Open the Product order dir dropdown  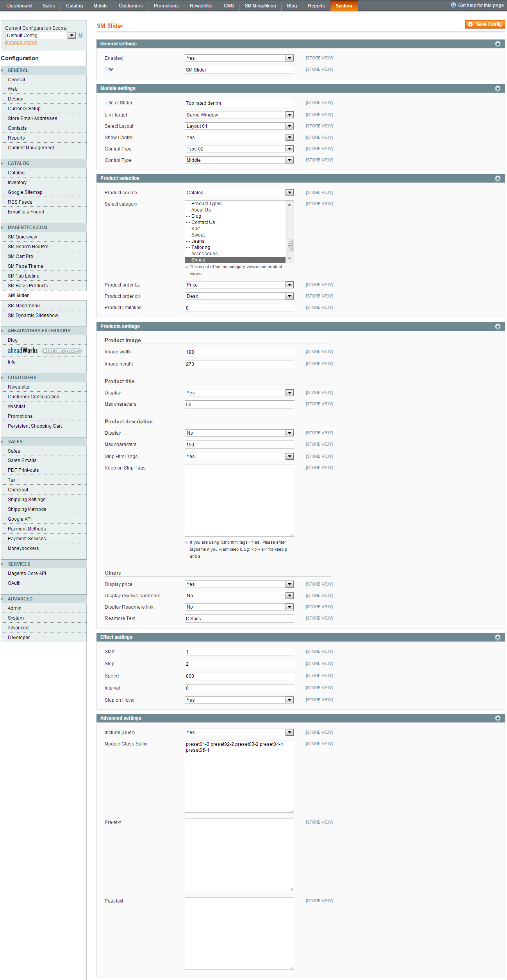pos(239,296)
